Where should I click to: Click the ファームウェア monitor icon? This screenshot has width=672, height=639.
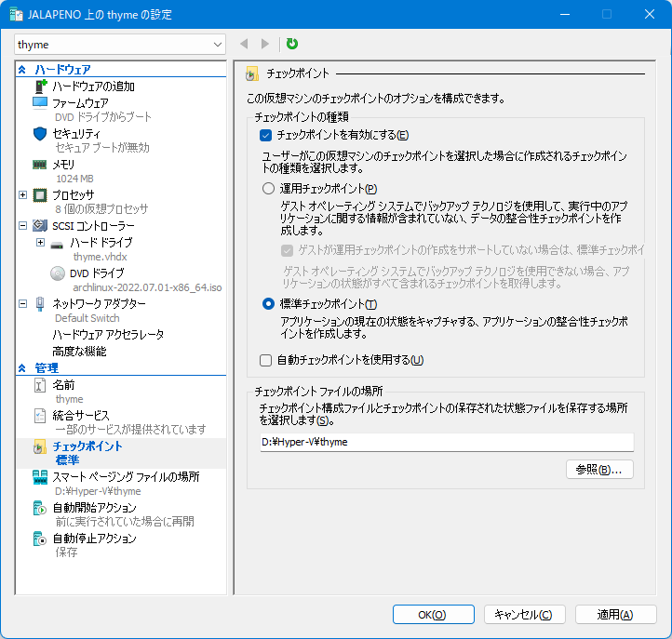(x=40, y=103)
